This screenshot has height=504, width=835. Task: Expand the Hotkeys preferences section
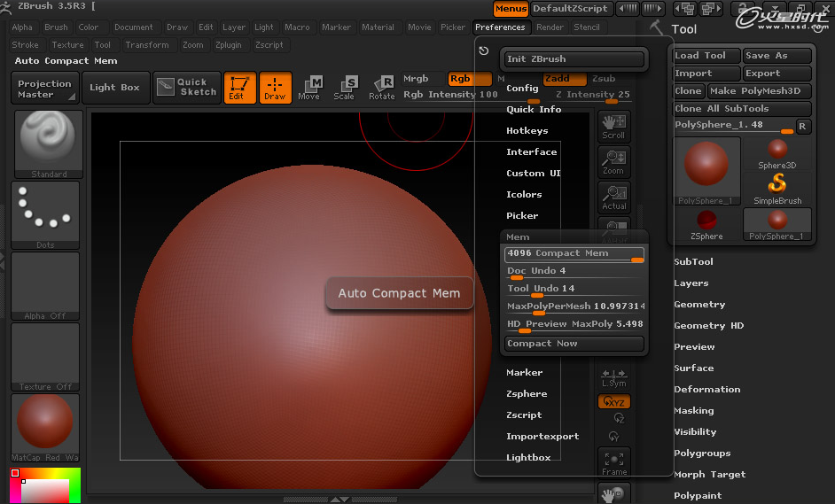click(527, 130)
